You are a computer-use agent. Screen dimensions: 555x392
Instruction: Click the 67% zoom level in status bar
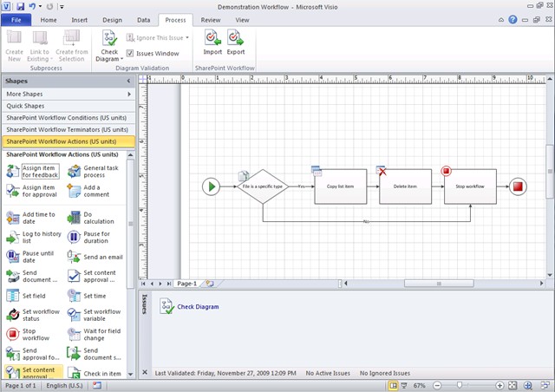coord(419,385)
